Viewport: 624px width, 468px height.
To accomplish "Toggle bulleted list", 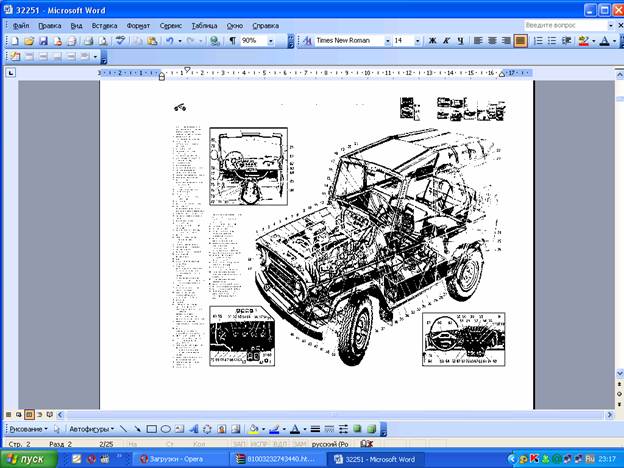I will pyautogui.click(x=552, y=41).
